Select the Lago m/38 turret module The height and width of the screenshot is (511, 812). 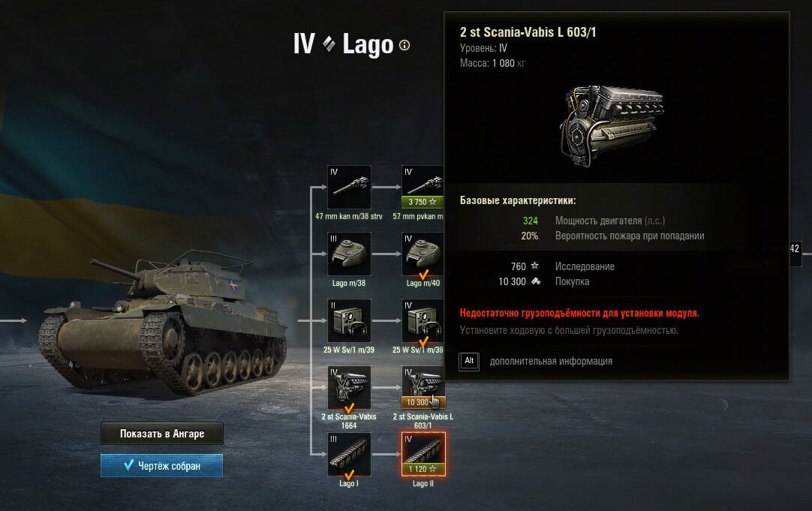(349, 254)
